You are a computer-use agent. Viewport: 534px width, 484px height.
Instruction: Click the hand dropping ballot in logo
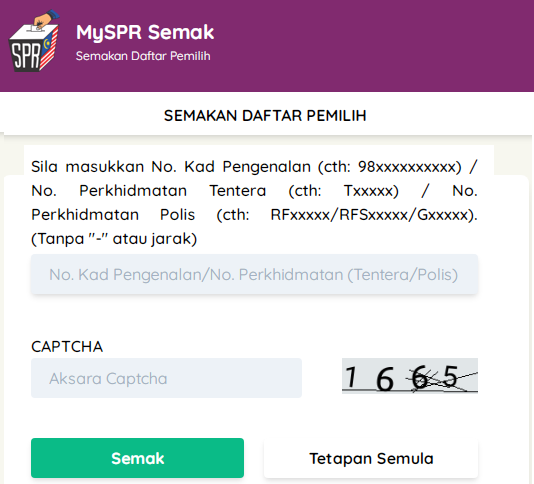point(46,20)
